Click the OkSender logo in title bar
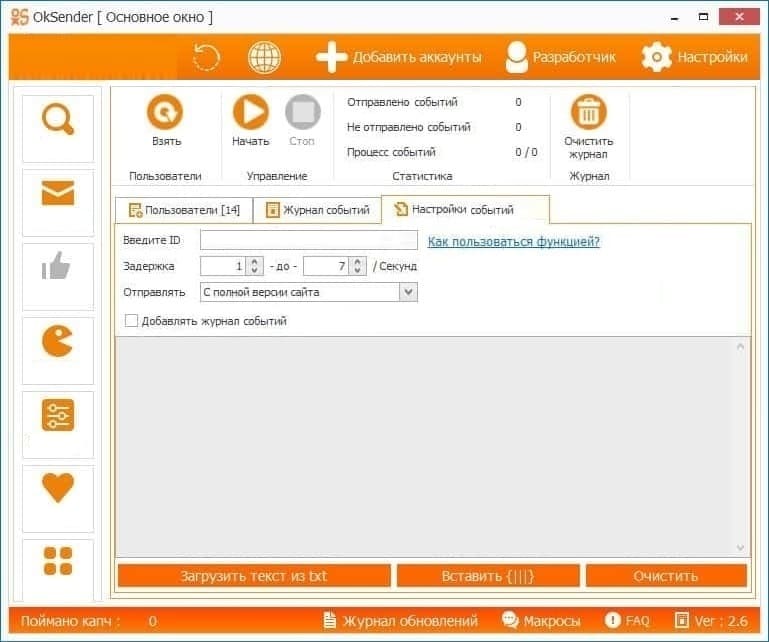This screenshot has height=642, width=769. (20, 17)
